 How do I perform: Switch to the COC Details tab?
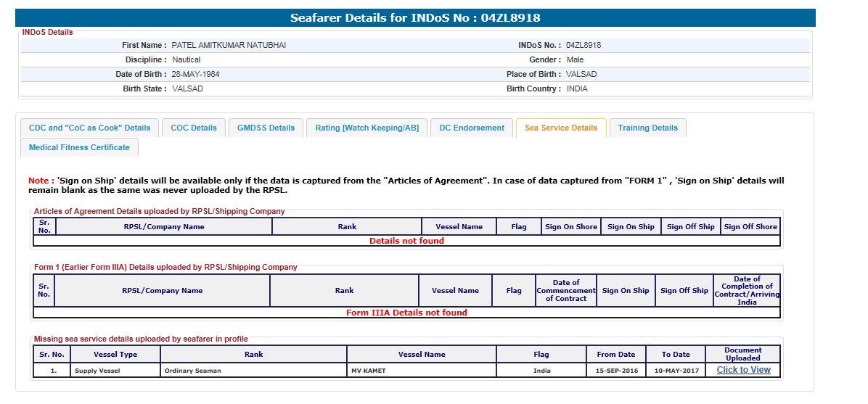194,128
